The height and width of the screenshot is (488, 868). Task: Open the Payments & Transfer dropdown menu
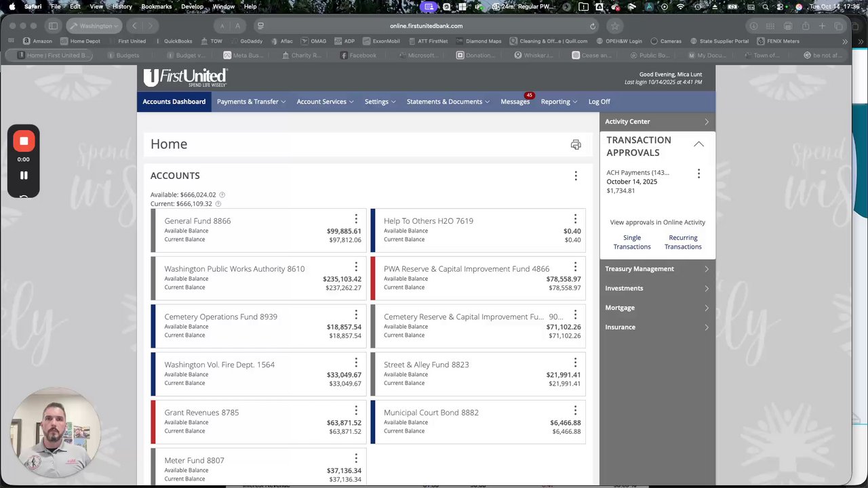(x=251, y=102)
